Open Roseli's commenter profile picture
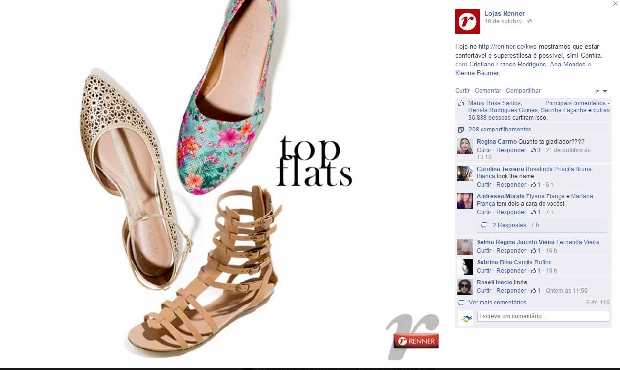The height and width of the screenshot is (370, 620). coord(465,287)
